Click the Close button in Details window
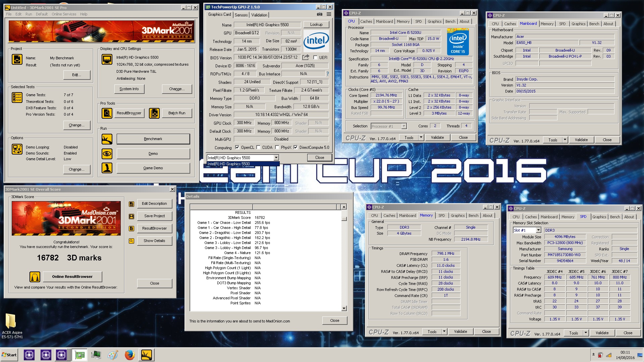This screenshot has width=644, height=362. click(334, 321)
